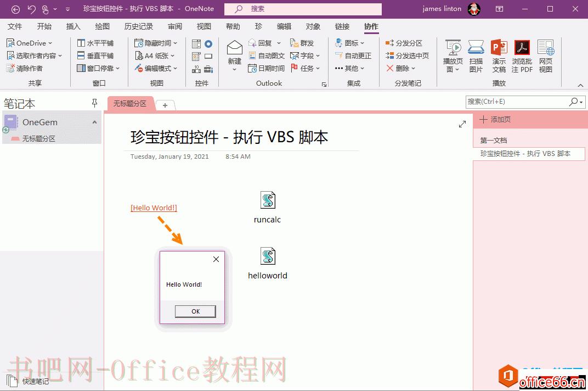Tile windows with 水平平铺
This screenshot has width=588, height=391.
tap(95, 43)
